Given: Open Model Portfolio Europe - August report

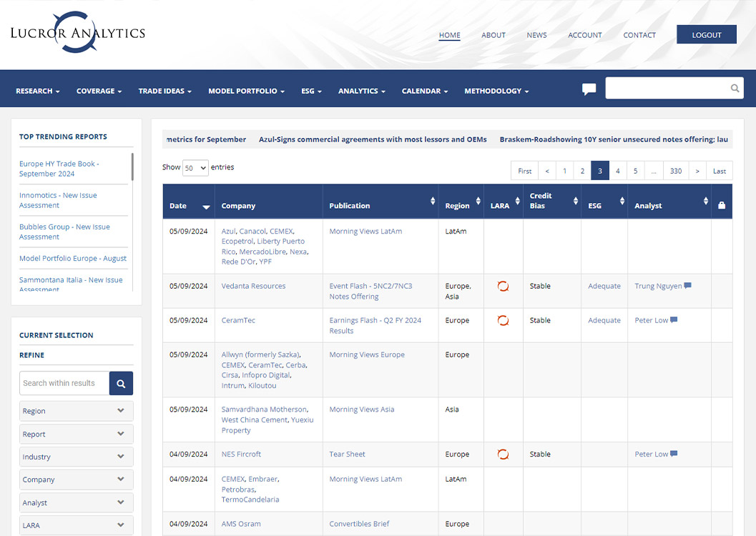Looking at the screenshot, I should (x=73, y=258).
